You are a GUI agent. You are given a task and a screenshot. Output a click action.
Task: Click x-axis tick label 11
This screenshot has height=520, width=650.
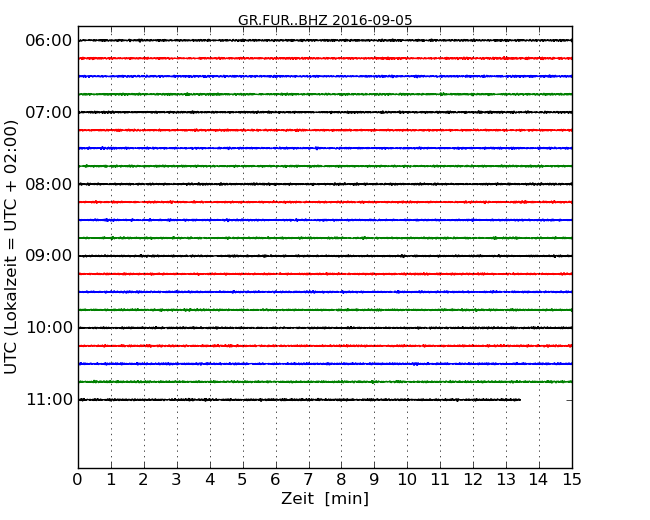pyautogui.click(x=440, y=479)
